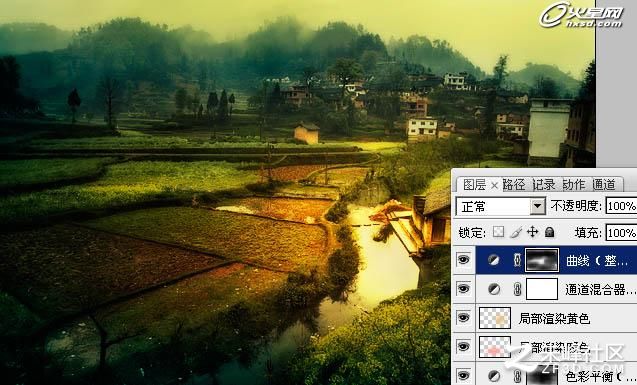Click the 通道混合器 layer adjustment icon
The width and height of the screenshot is (637, 385).
[494, 289]
